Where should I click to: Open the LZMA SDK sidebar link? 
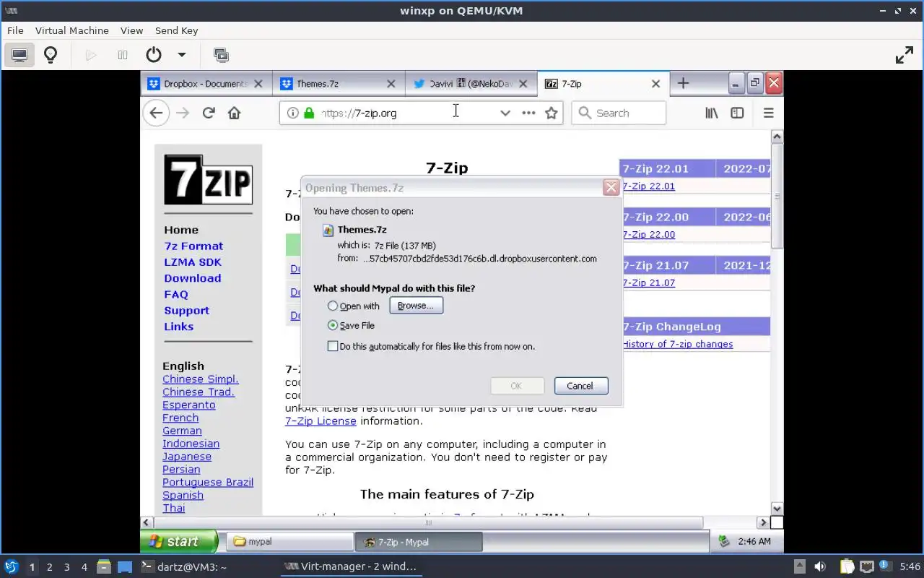click(193, 262)
